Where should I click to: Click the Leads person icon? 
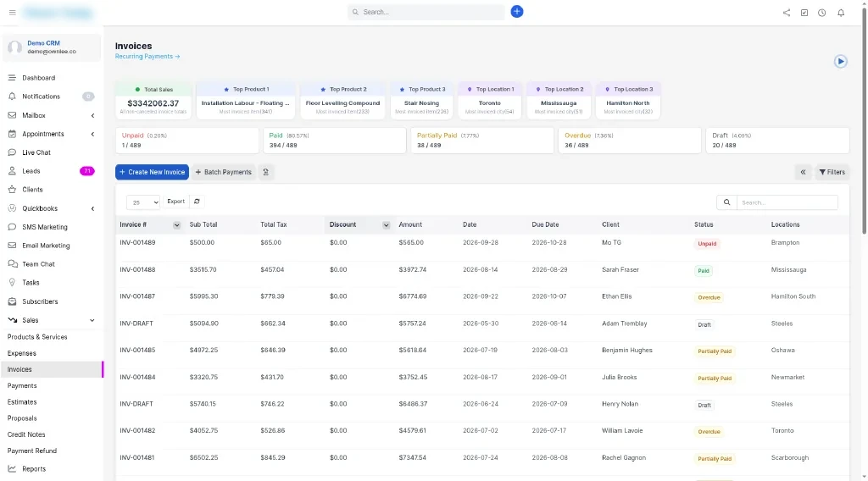pyautogui.click(x=12, y=171)
